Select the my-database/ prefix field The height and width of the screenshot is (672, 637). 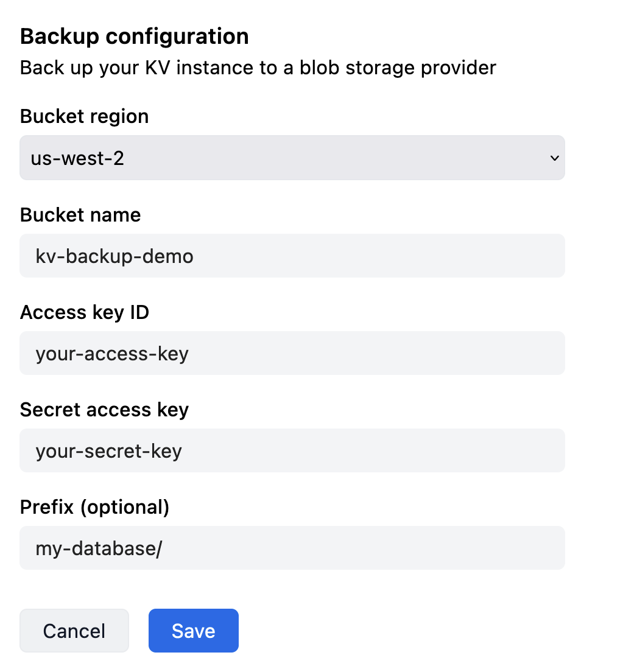[292, 548]
